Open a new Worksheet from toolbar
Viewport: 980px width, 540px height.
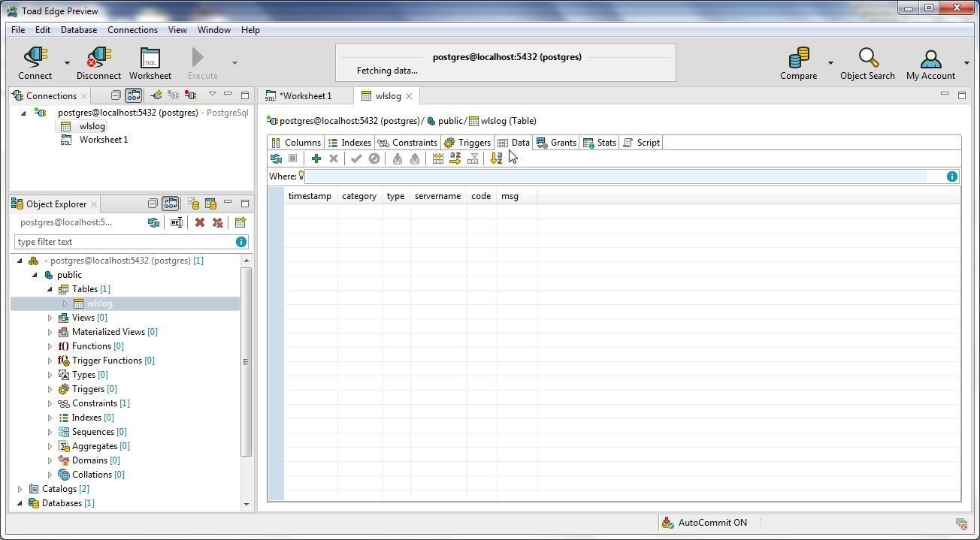pos(150,63)
